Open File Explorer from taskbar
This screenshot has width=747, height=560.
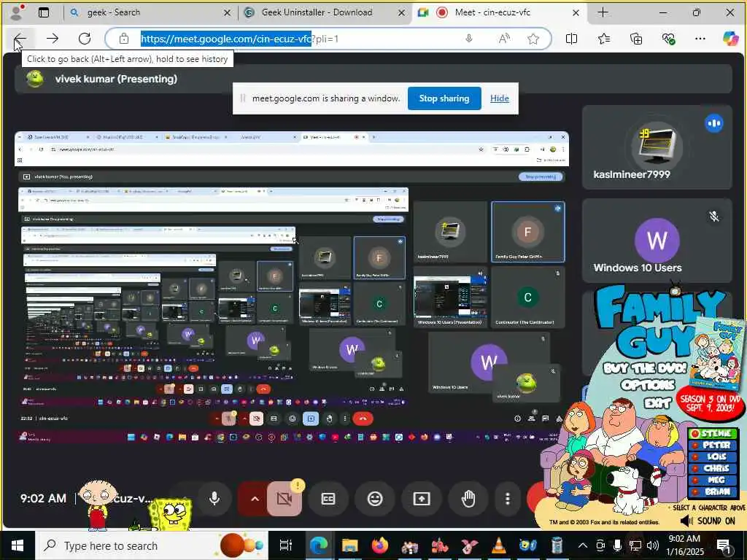click(349, 545)
